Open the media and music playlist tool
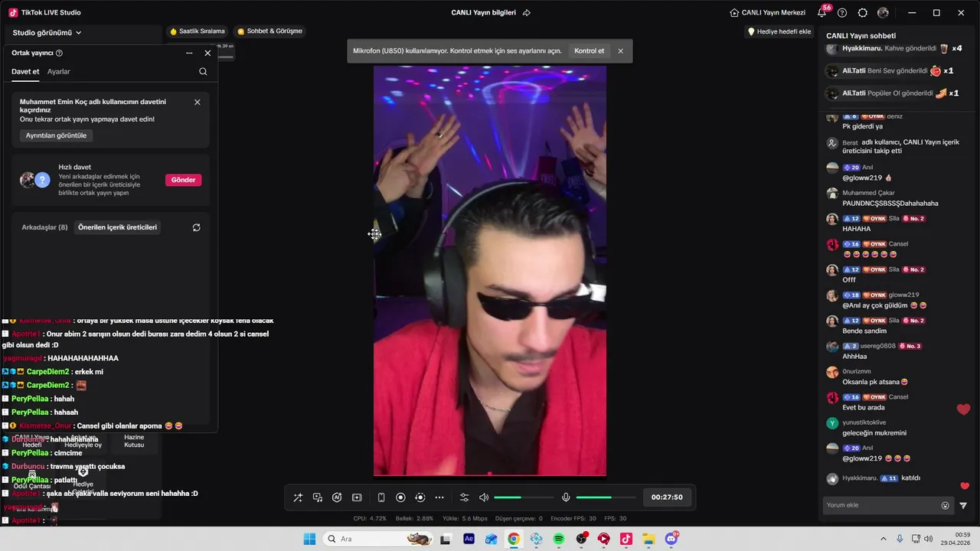This screenshot has height=551, width=980. point(317,497)
